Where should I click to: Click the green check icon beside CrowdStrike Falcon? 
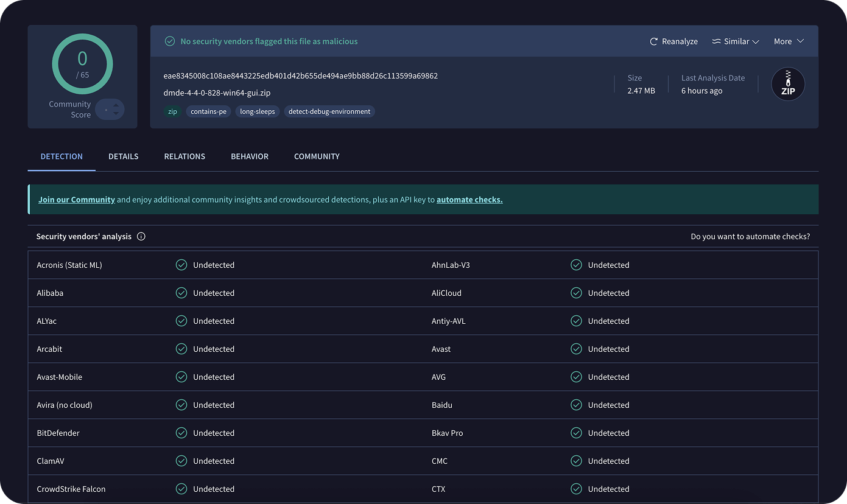pos(181,489)
